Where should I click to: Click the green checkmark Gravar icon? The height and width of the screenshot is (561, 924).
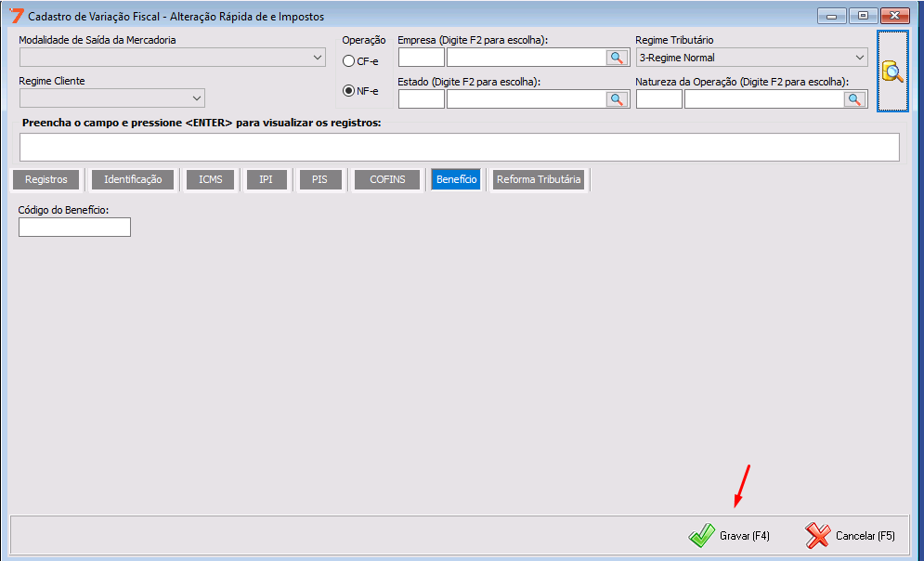tap(701, 535)
